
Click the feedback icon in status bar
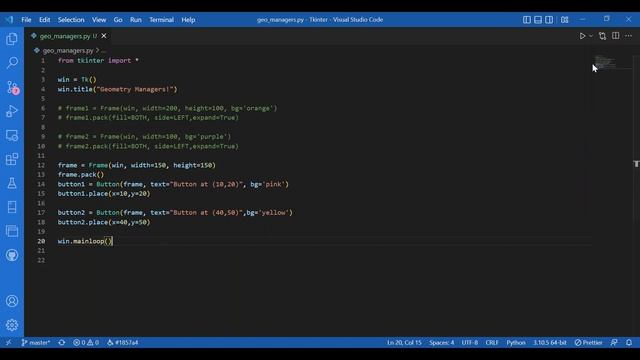[x=614, y=342]
